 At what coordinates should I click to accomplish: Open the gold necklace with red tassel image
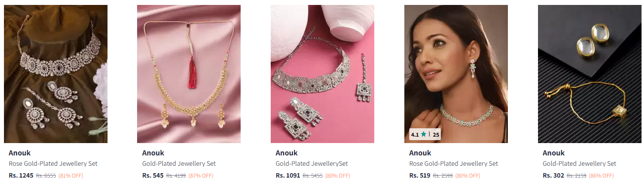click(x=189, y=74)
